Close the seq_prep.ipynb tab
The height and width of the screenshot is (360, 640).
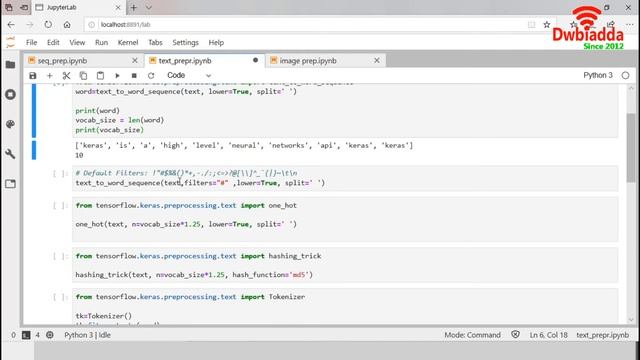pyautogui.click(x=135, y=60)
